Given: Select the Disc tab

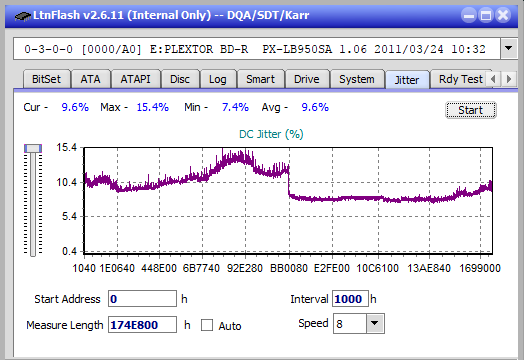Looking at the screenshot, I should coord(180,79).
